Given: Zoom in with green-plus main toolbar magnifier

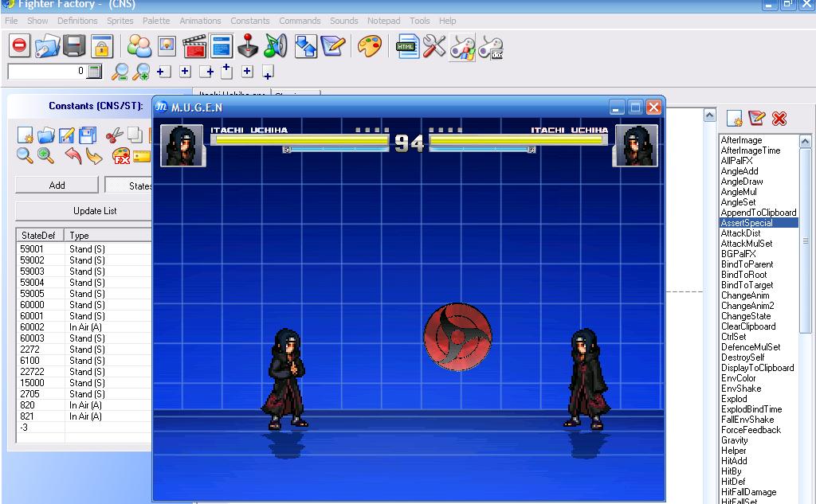Looking at the screenshot, I should tap(140, 72).
